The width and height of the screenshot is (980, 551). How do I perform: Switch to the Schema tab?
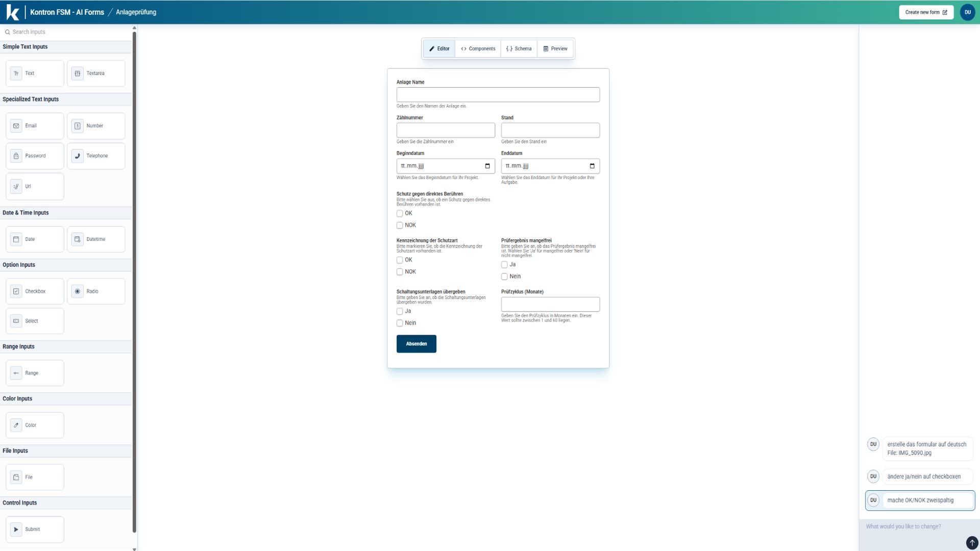[519, 48]
